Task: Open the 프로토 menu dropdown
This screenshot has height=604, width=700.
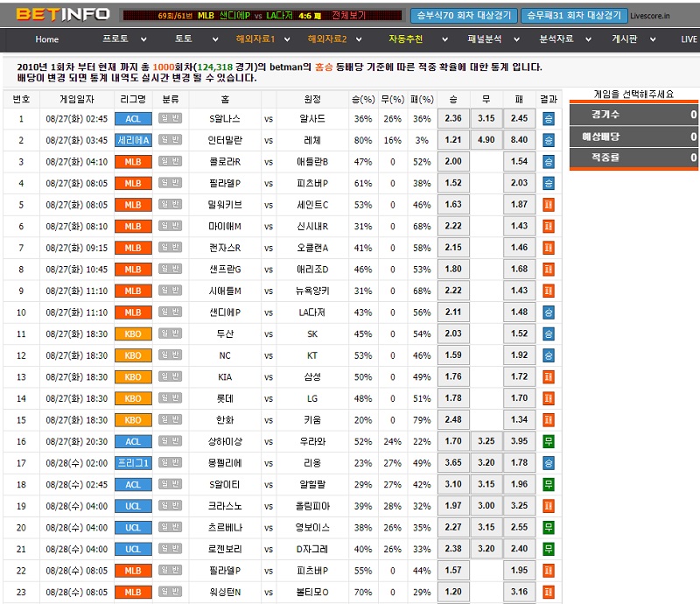Action: [119, 39]
